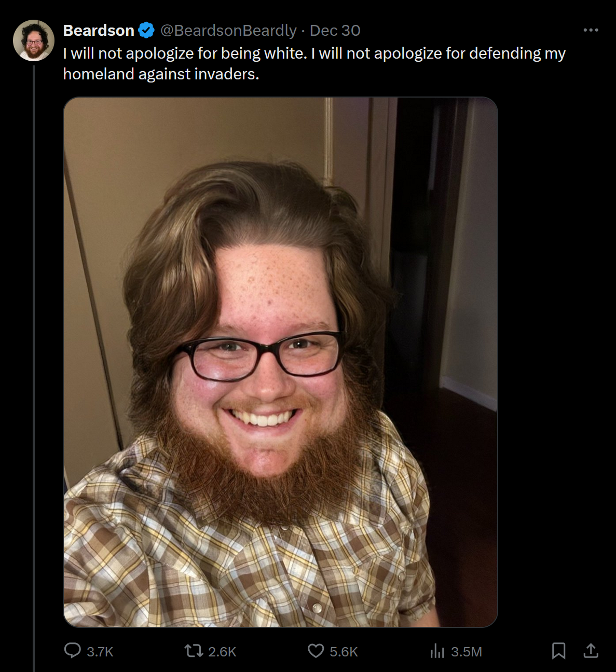Click the tweet text about apologizing
The height and width of the screenshot is (672, 616).
click(x=314, y=63)
